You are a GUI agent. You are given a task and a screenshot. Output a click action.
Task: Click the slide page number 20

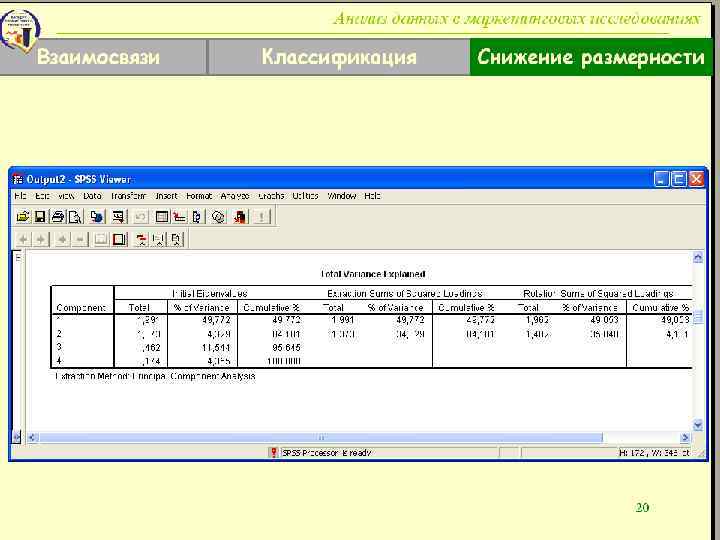click(x=642, y=507)
